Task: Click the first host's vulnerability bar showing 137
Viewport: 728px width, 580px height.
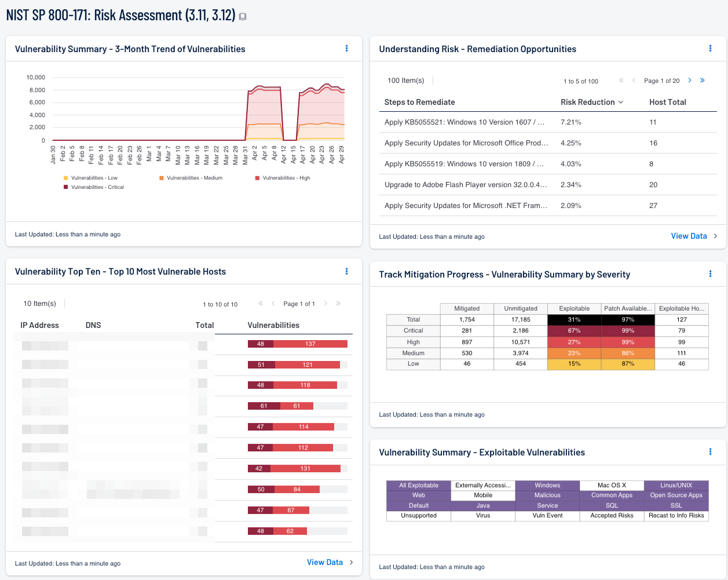Action: click(x=310, y=344)
